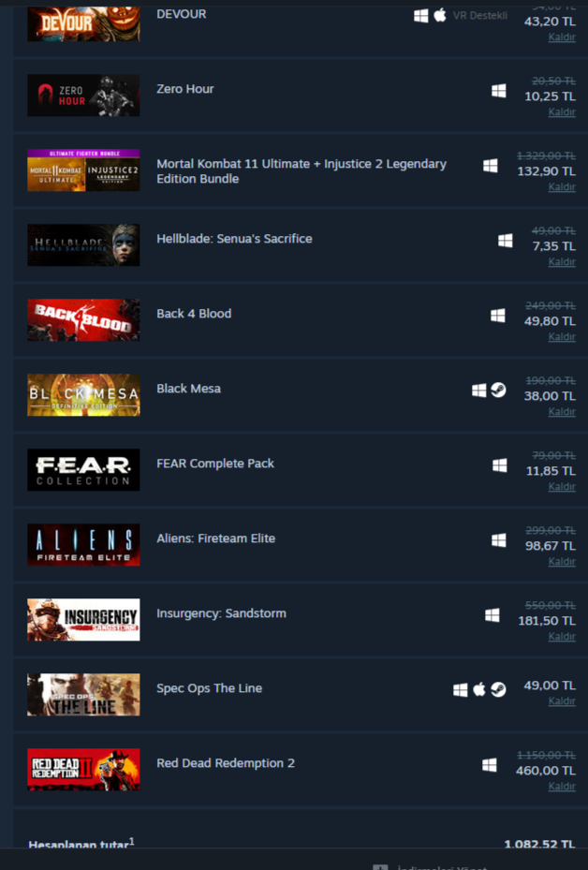Click the Windows icon next to Back 4 Blood
Screen dimensions: 588x870
click(x=498, y=316)
